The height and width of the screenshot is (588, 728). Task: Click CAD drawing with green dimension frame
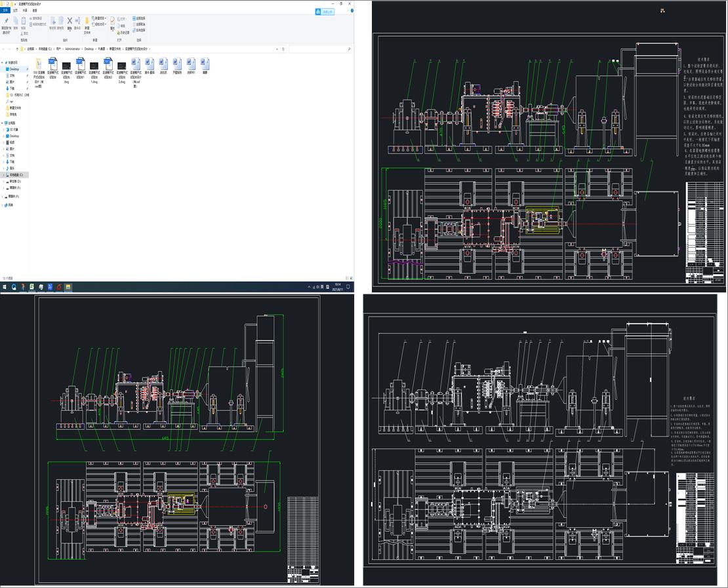177,440
